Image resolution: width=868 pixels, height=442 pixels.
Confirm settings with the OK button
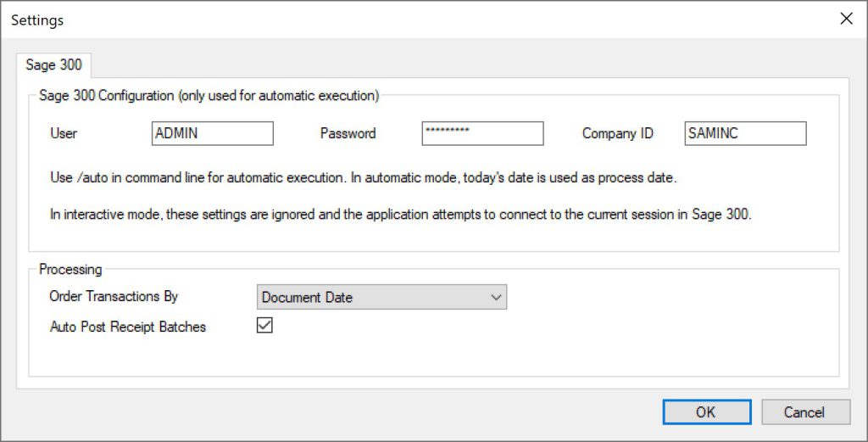[707, 412]
